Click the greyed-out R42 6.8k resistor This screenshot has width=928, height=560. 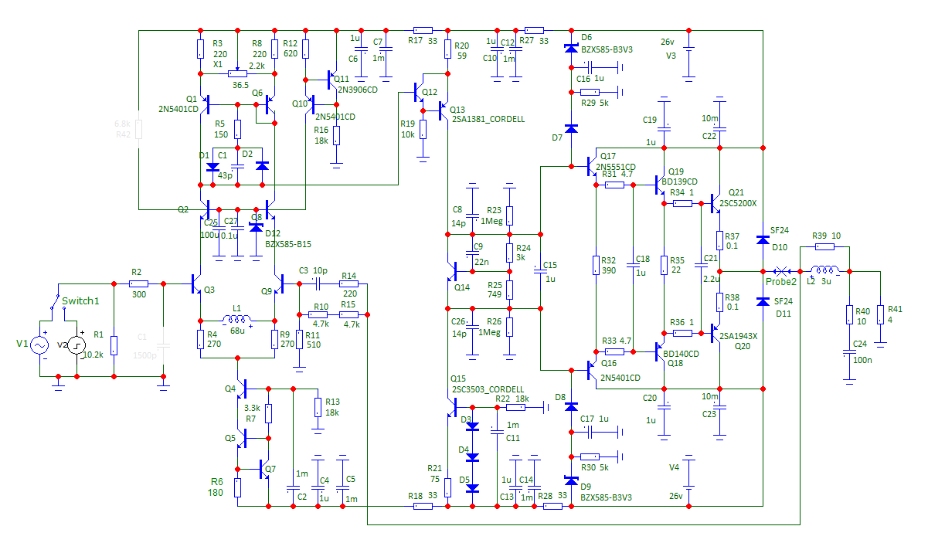(140, 127)
